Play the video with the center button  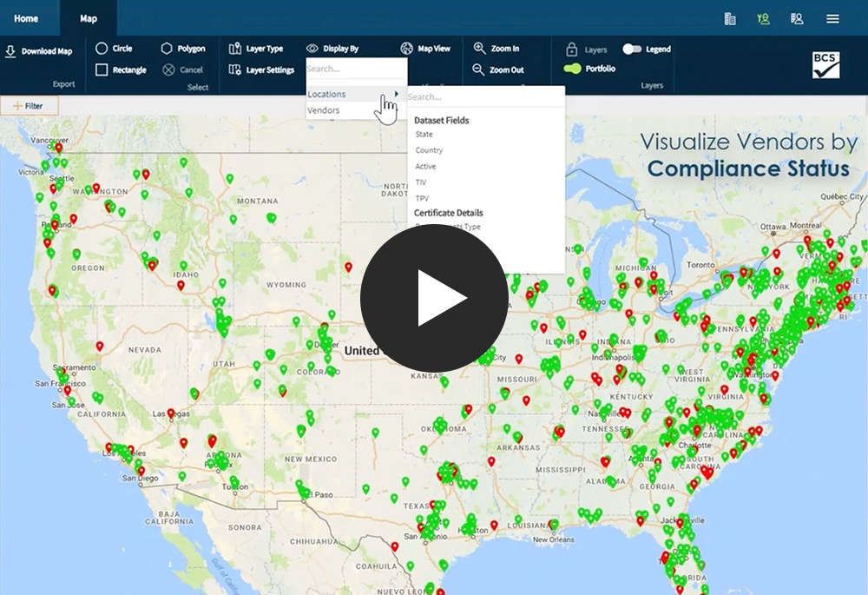tap(434, 298)
